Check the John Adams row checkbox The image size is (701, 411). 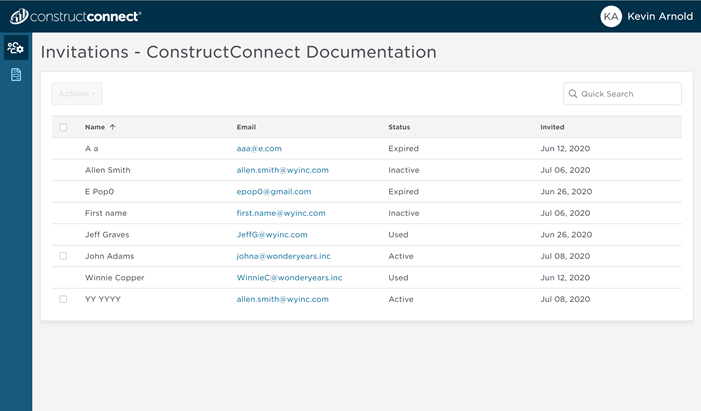63,256
